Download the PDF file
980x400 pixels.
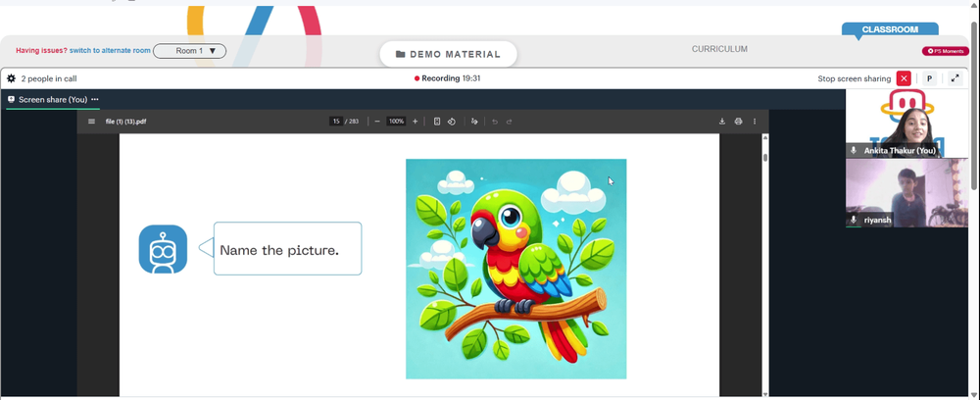click(722, 122)
